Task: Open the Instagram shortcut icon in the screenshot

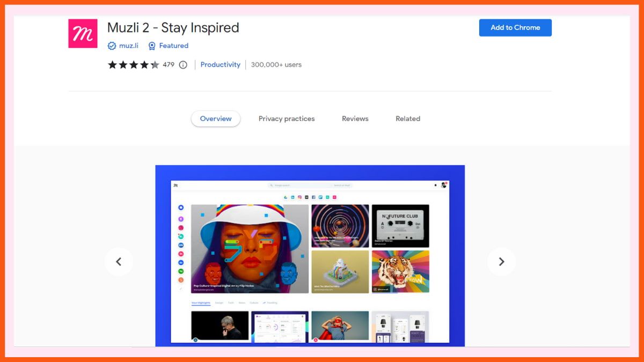Action: click(299, 197)
